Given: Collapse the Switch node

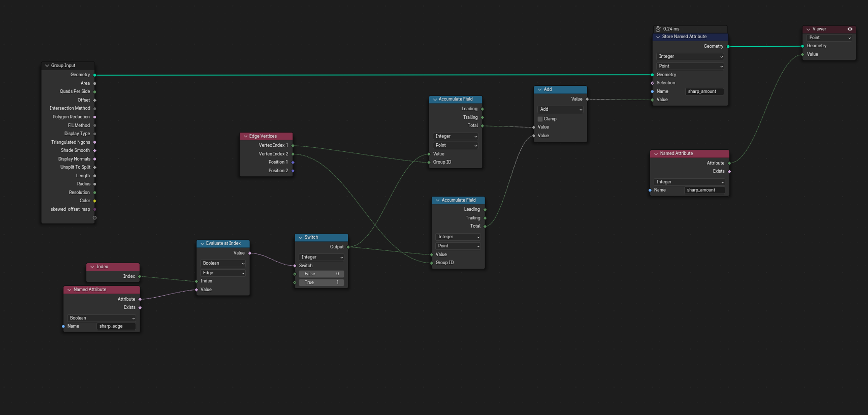Looking at the screenshot, I should [x=301, y=237].
